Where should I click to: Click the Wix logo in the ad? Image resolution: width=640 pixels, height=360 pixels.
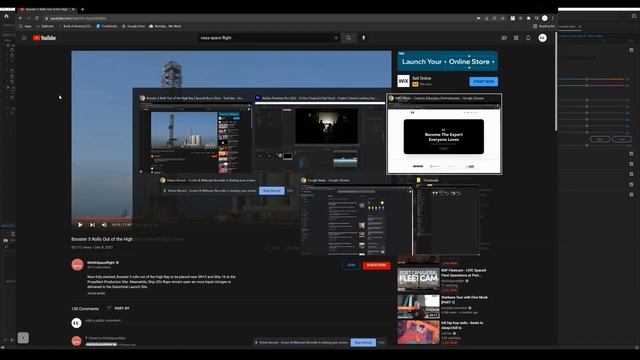403,81
